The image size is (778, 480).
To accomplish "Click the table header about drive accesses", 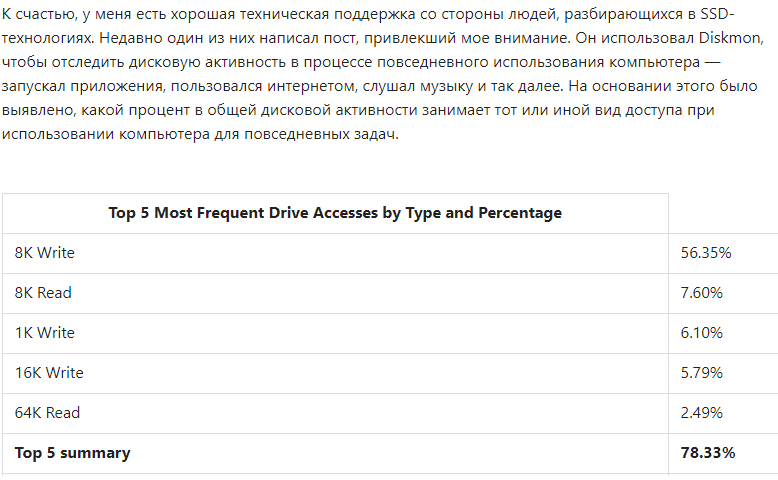I will (335, 213).
